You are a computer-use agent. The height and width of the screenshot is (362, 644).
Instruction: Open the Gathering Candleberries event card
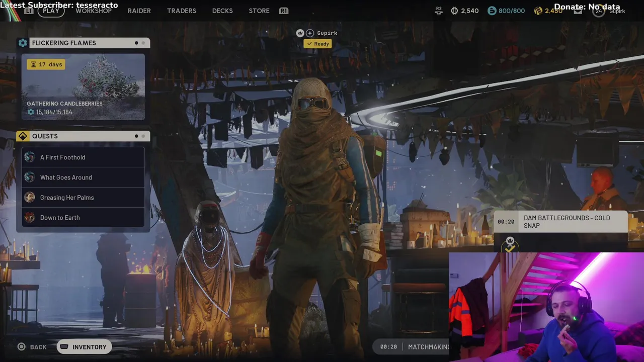83,86
